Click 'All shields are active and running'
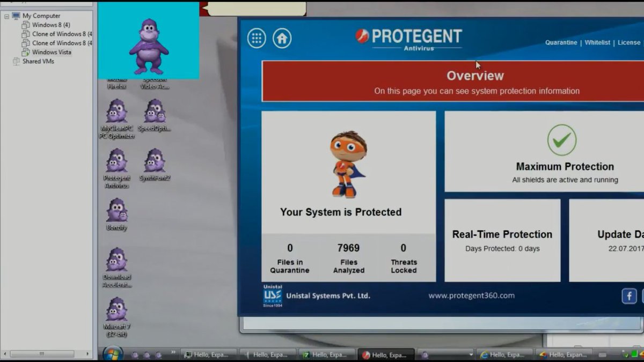The image size is (644, 362). (565, 180)
